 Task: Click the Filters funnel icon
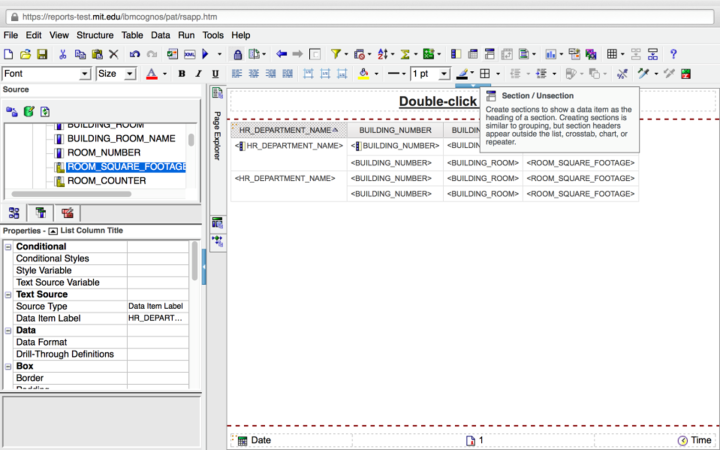pyautogui.click(x=336, y=54)
